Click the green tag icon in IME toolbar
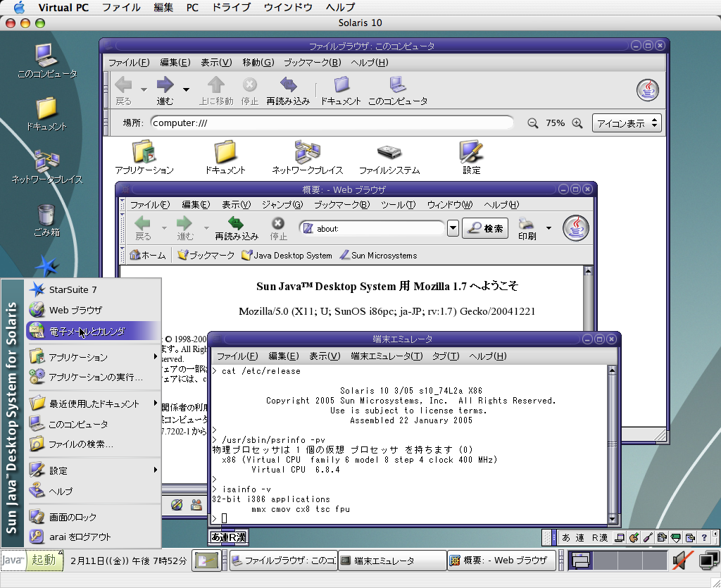 click(676, 537)
